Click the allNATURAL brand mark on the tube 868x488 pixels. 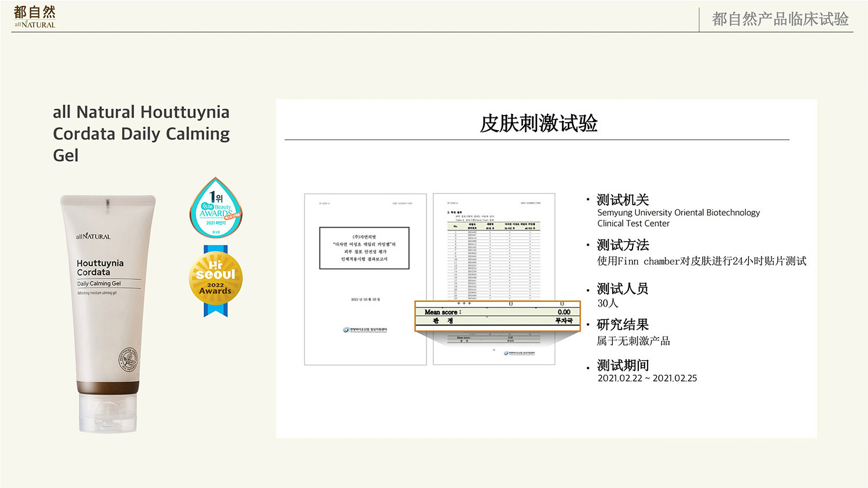click(93, 236)
